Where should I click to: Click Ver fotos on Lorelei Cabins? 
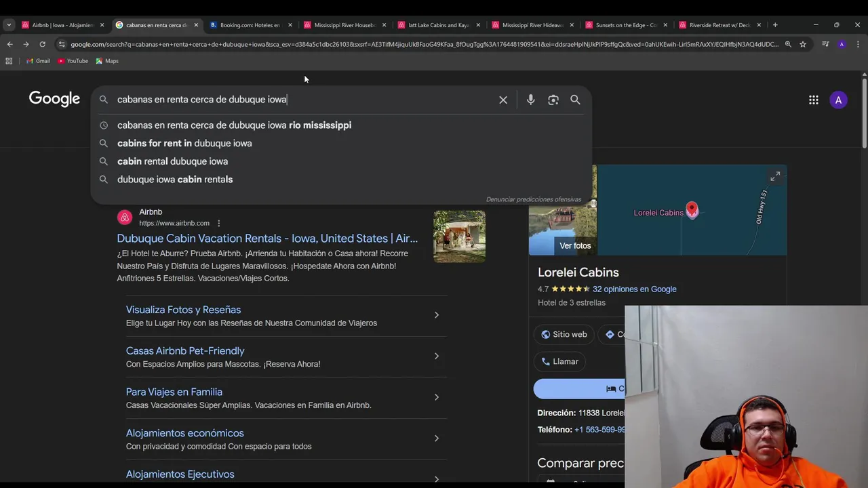click(575, 245)
